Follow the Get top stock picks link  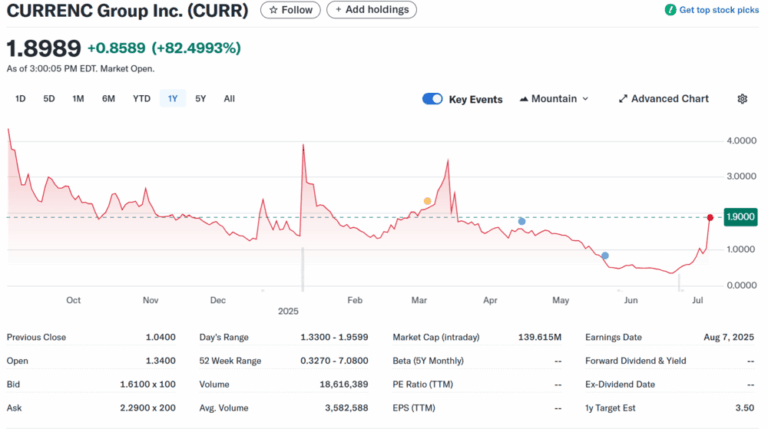(719, 10)
